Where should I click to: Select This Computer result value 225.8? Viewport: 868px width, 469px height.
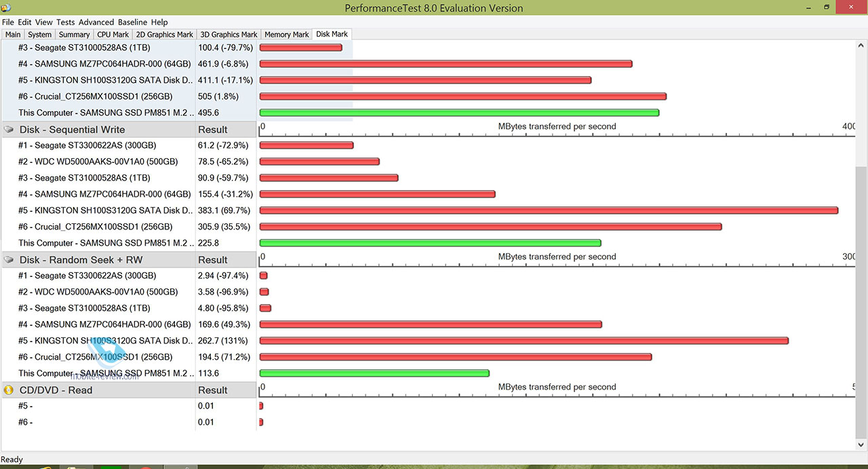coord(208,243)
